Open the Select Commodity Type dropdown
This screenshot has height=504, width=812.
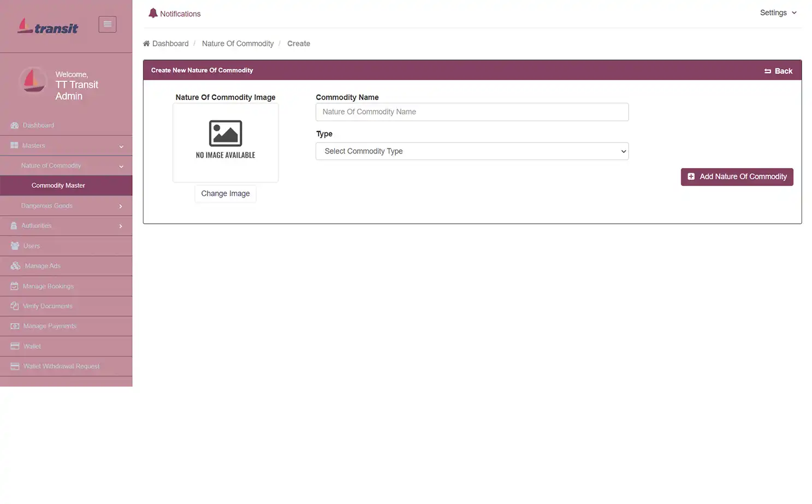472,151
